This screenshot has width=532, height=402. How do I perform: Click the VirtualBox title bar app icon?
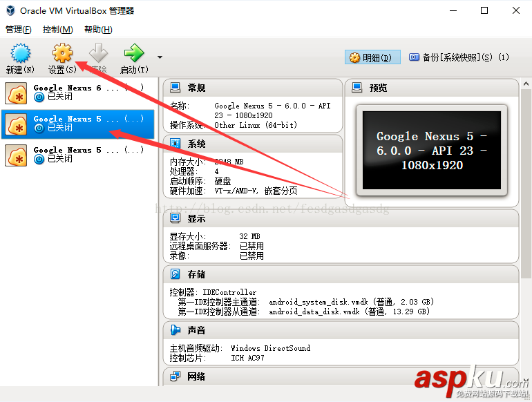[x=10, y=10]
